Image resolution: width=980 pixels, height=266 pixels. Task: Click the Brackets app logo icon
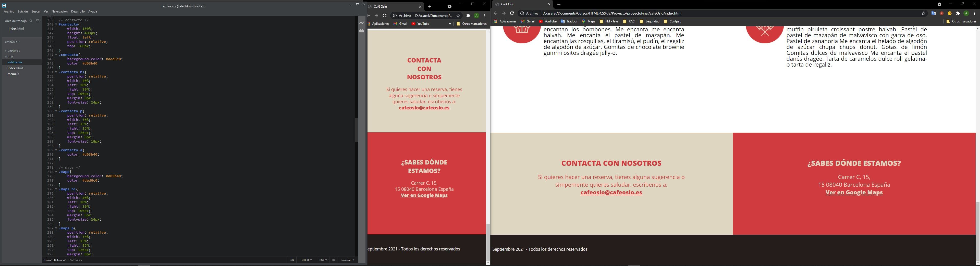pos(4,5)
